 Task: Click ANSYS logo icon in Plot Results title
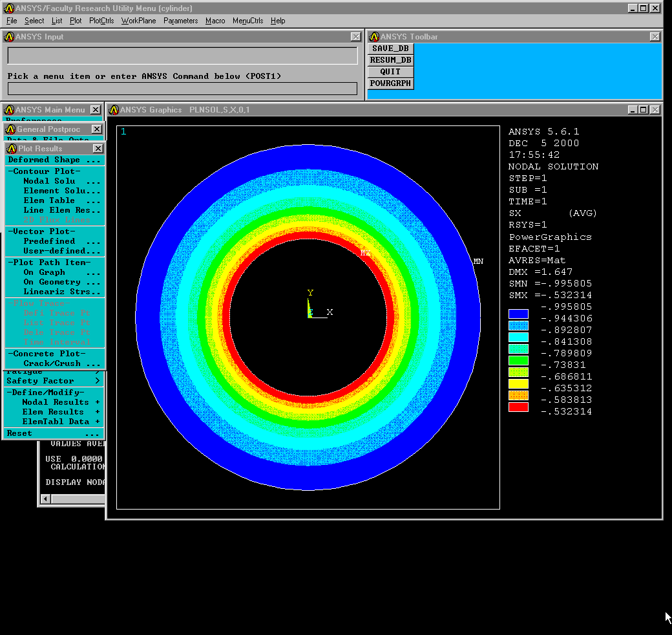pyautogui.click(x=12, y=148)
